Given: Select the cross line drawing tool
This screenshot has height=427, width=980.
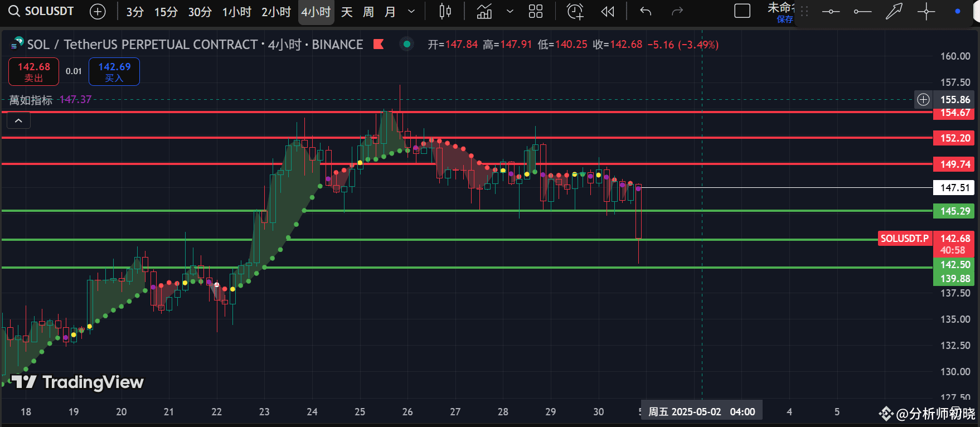Looking at the screenshot, I should (926, 11).
